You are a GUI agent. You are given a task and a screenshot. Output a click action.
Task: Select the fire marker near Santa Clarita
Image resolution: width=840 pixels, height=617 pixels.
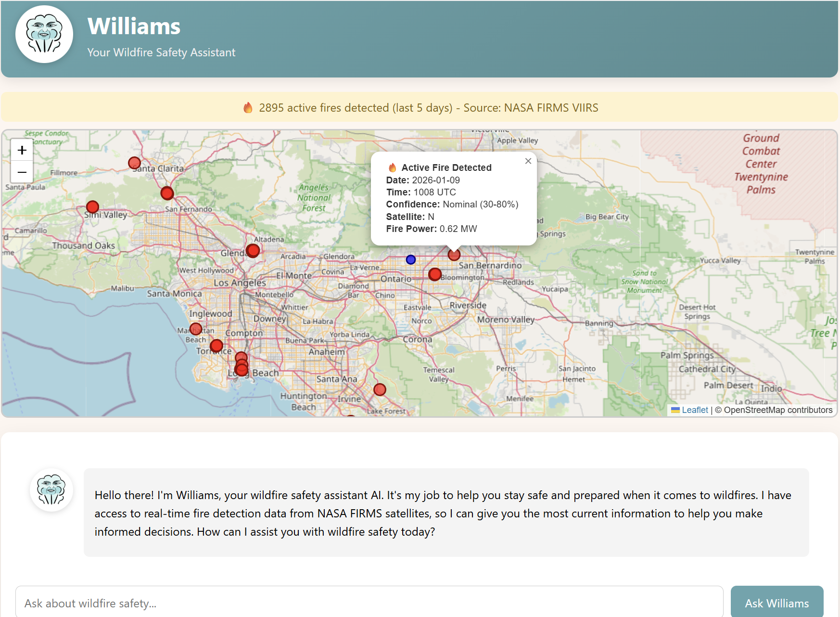pos(135,163)
